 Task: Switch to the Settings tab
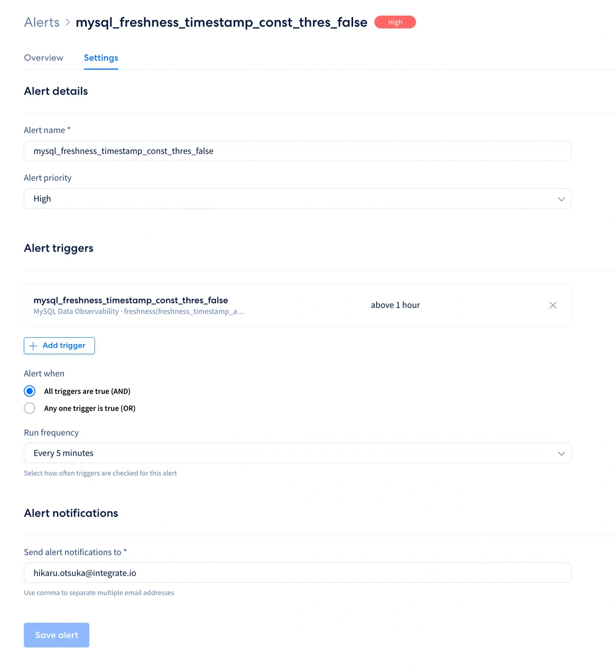[101, 57]
